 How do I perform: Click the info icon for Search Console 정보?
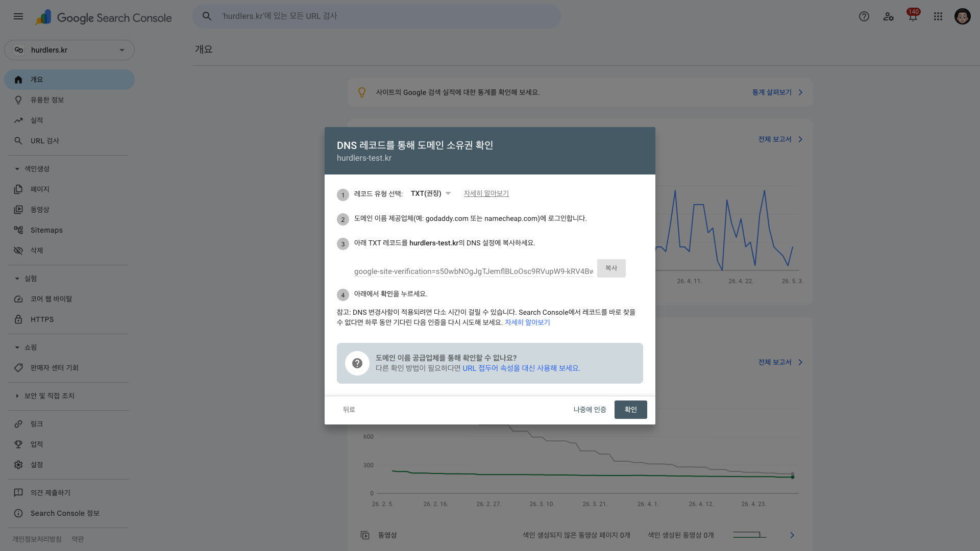(18, 513)
